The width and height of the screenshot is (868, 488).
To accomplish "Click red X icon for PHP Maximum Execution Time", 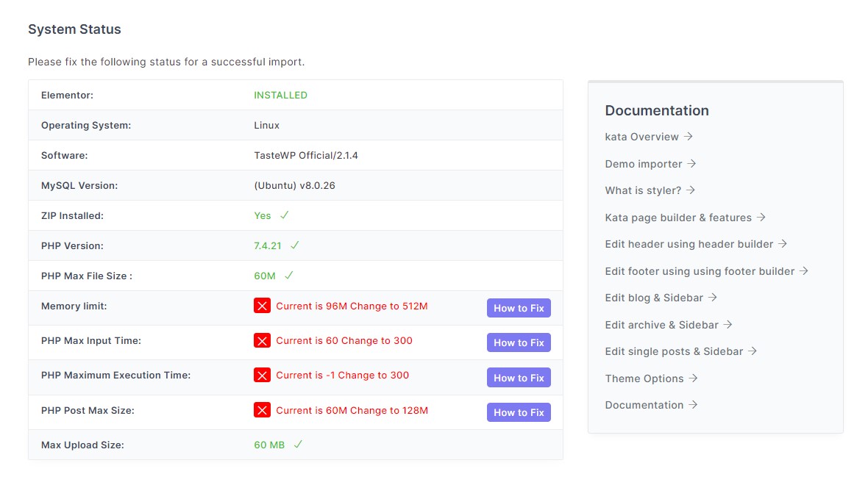I will (x=262, y=375).
